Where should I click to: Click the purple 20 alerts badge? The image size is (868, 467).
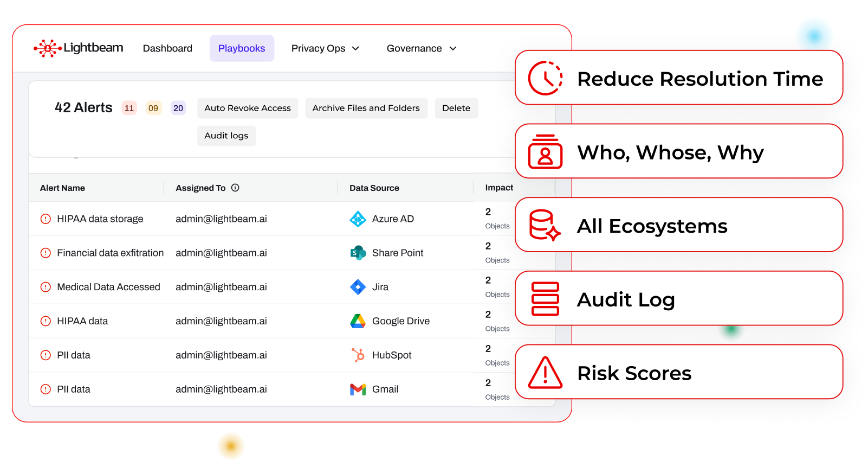pyautogui.click(x=178, y=108)
